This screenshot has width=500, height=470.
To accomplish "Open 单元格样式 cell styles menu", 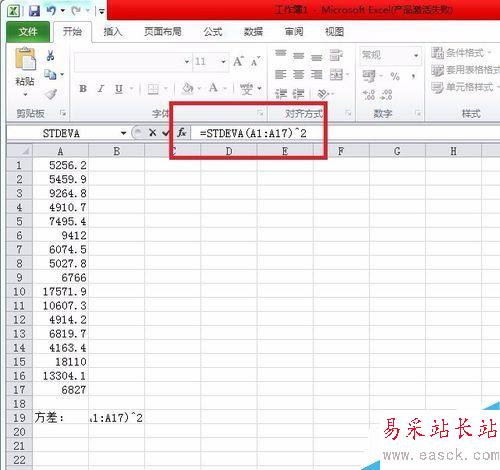I will [x=465, y=87].
